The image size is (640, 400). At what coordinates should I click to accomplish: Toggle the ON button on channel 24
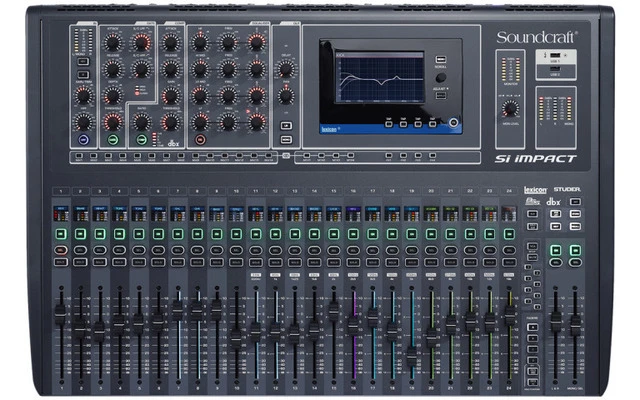point(509,234)
